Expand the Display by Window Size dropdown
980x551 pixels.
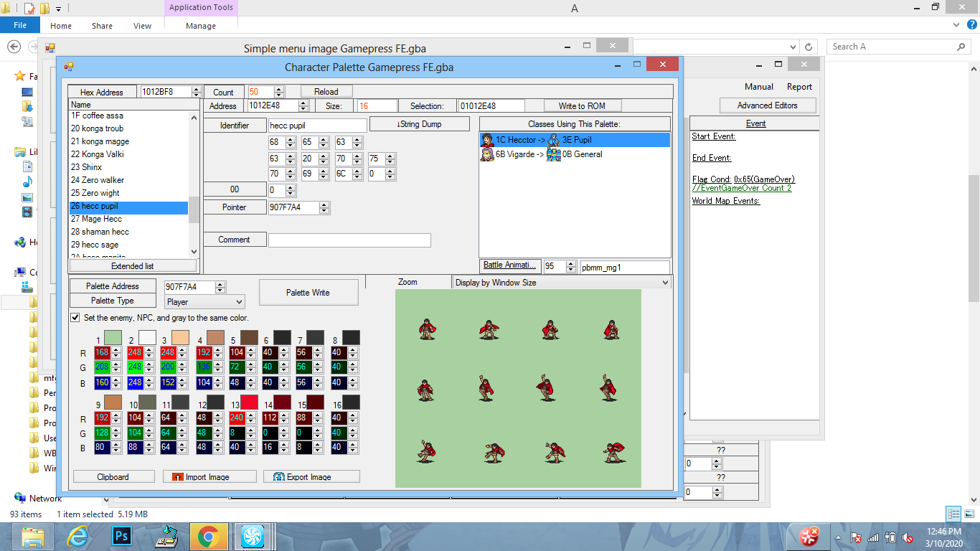(562, 283)
